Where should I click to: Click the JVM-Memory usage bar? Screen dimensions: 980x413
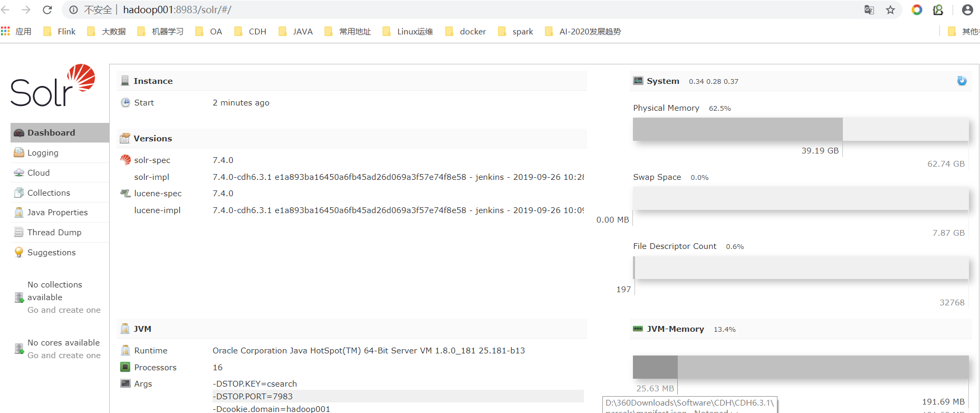(801, 367)
